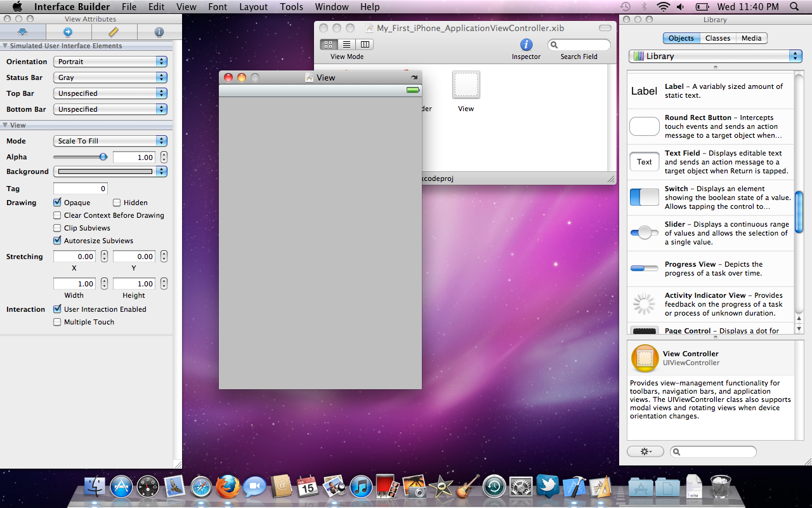
Task: Click the Library bottom search field
Action: point(714,451)
